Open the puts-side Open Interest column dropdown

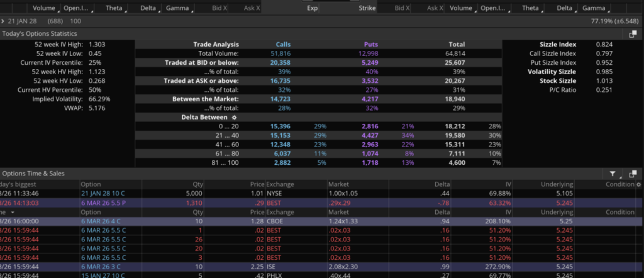508,9
